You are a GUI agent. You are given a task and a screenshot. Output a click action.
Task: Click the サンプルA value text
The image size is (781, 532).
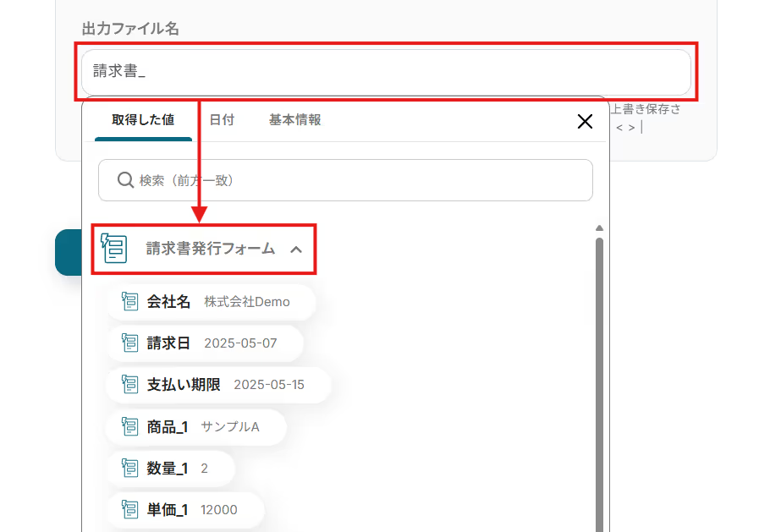(229, 427)
